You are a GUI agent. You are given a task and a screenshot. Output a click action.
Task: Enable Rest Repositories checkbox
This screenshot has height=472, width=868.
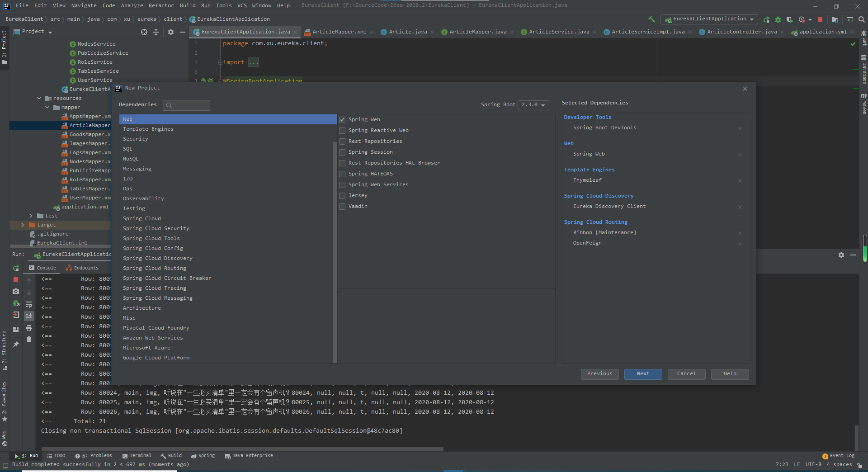342,142
